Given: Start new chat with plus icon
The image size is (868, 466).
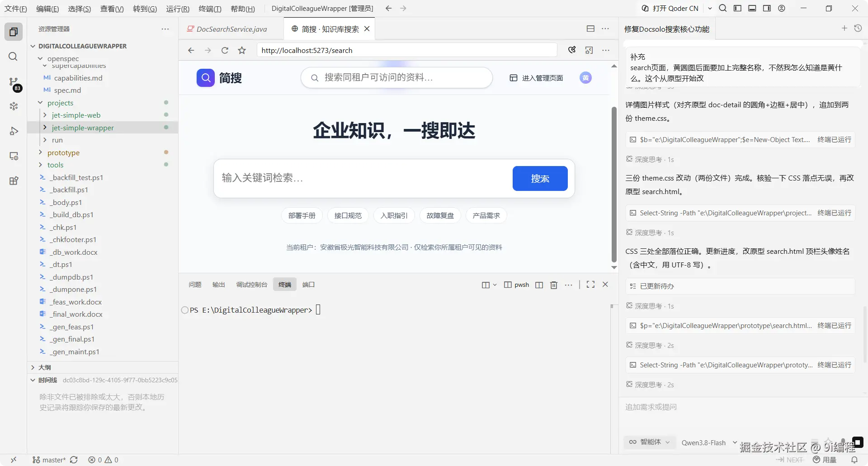Looking at the screenshot, I should (844, 28).
